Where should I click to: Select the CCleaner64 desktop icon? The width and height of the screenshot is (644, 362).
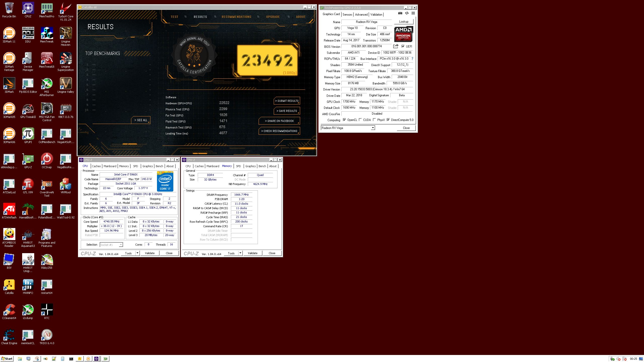9,312
